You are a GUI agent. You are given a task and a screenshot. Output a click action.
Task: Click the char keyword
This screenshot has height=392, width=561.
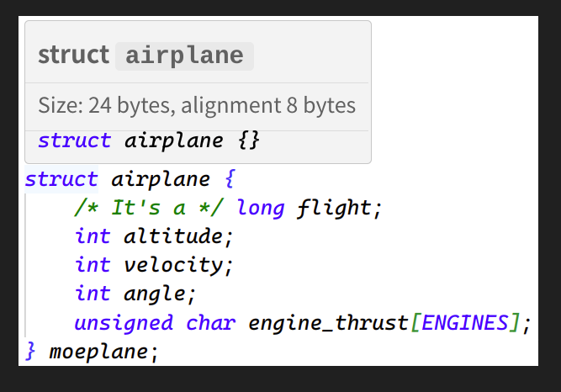[210, 322]
